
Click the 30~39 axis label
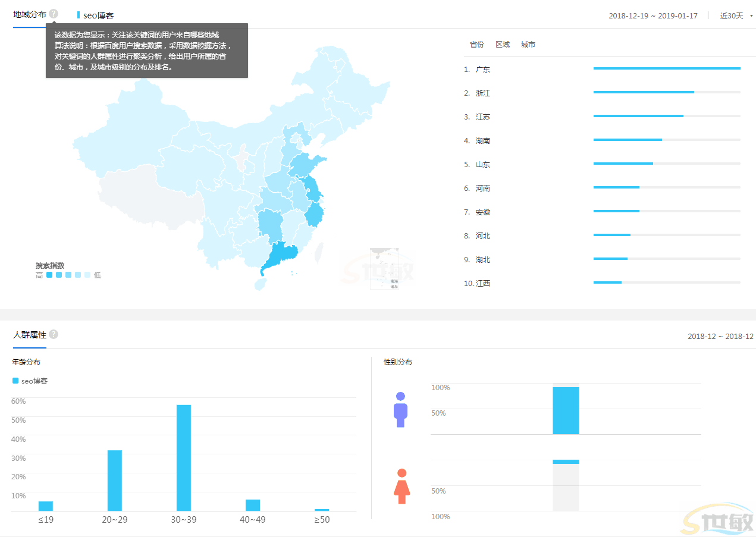coord(184,520)
